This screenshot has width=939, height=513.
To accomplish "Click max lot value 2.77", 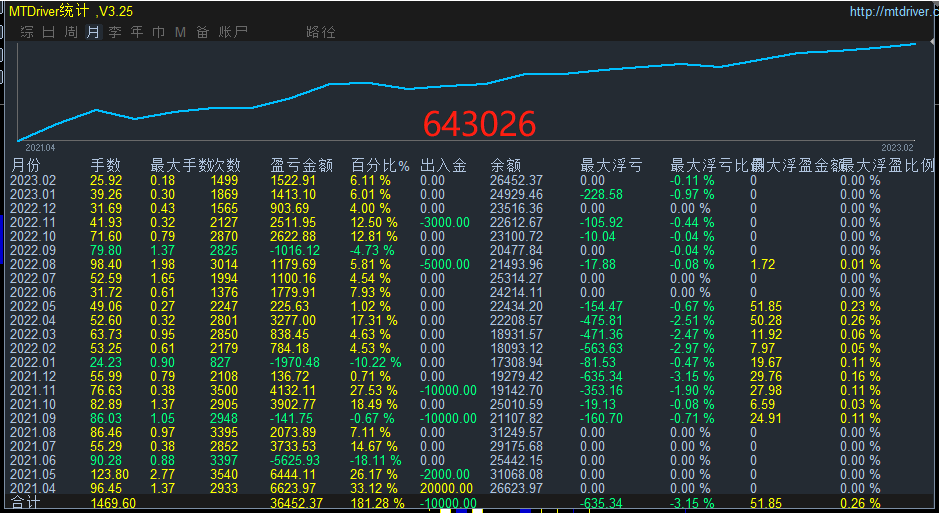I will click(163, 475).
